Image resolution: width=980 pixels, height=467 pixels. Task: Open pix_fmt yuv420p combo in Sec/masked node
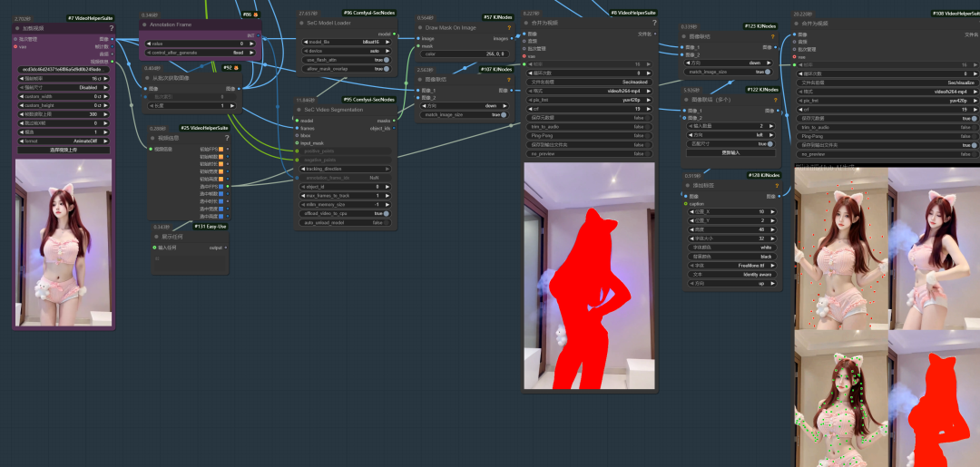click(590, 99)
